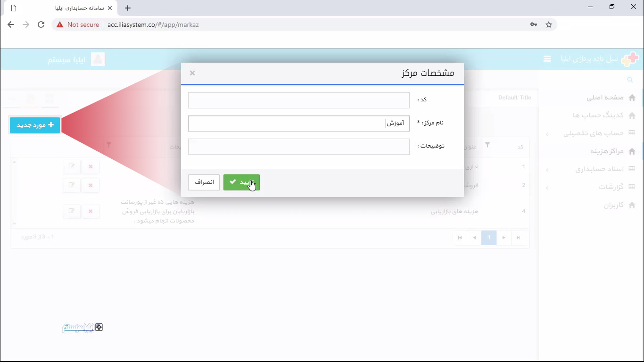Open کاربران users page
Screen dimensions: 644x362
pos(613,206)
